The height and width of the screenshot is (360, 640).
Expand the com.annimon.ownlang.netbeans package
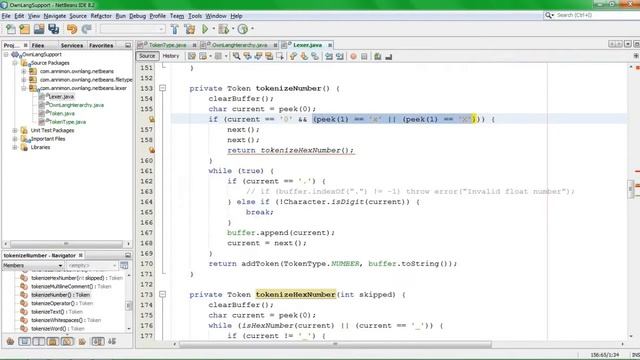tap(24, 71)
